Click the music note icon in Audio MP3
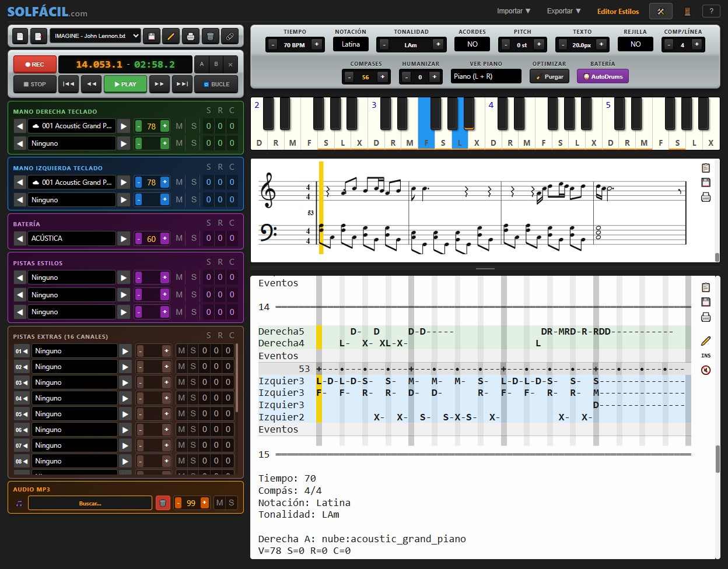 click(19, 503)
